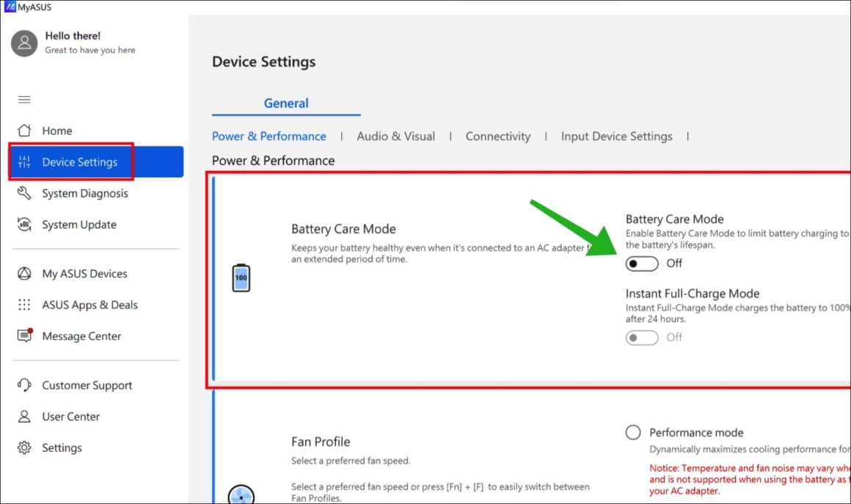The width and height of the screenshot is (851, 504).
Task: Click the user profile avatar
Action: point(24,43)
